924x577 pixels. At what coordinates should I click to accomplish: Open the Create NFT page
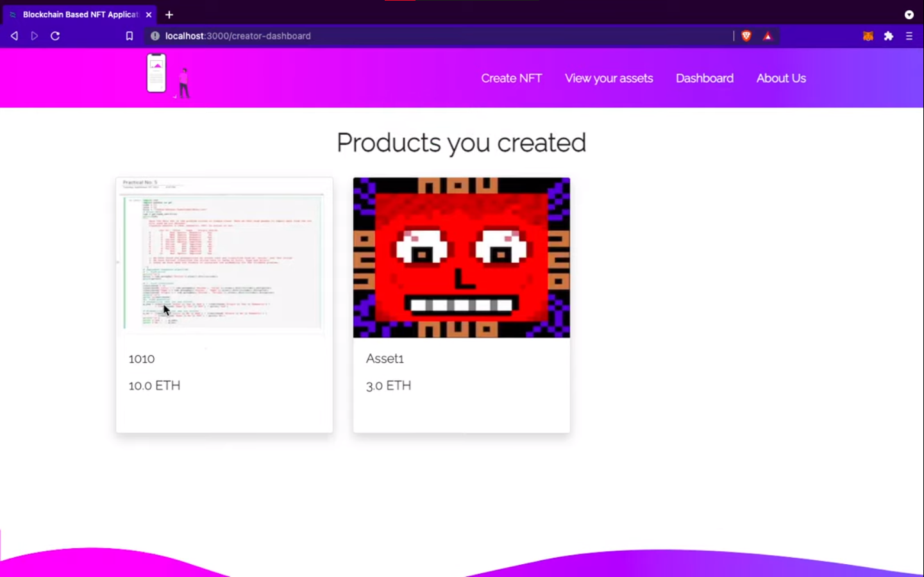pos(512,78)
